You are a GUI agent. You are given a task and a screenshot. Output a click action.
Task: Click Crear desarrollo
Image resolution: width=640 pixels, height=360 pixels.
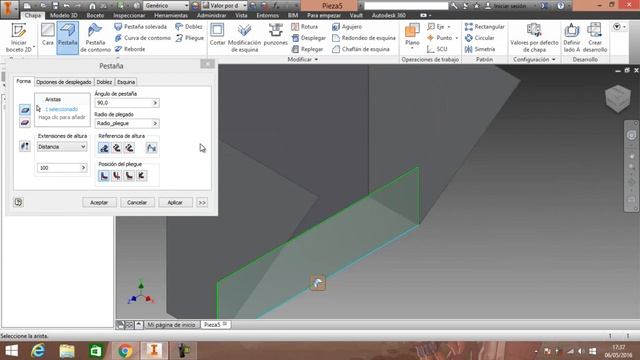pyautogui.click(x=595, y=38)
